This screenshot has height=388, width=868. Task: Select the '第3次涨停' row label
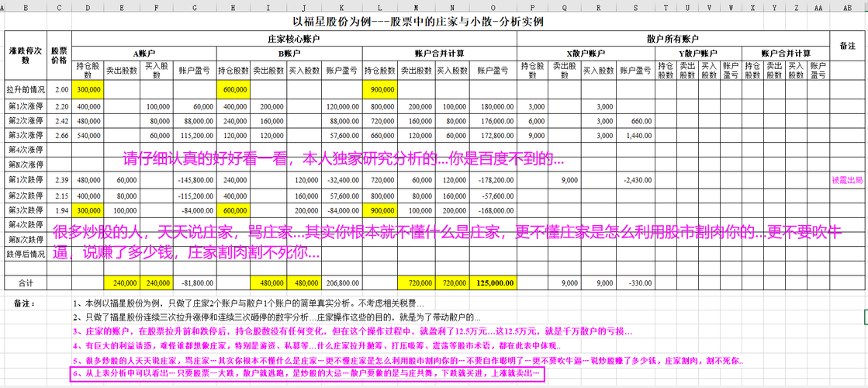[x=26, y=135]
